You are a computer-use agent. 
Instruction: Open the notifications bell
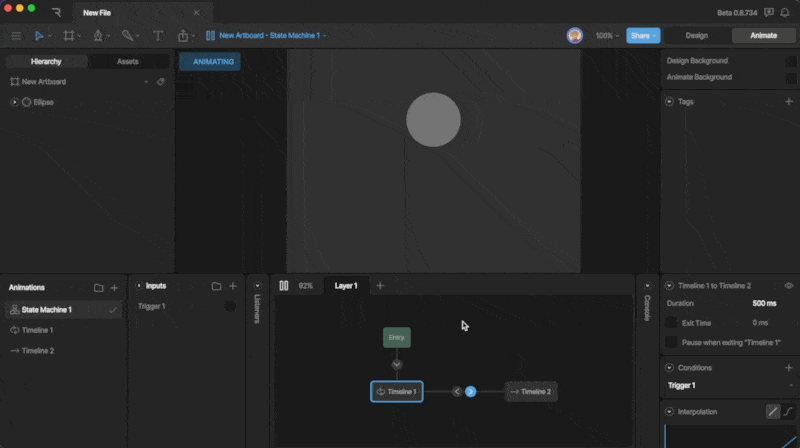785,13
